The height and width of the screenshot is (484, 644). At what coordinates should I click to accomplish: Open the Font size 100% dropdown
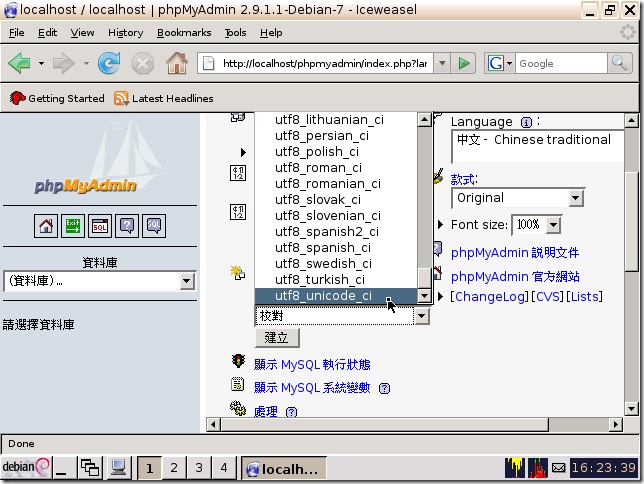tap(554, 225)
